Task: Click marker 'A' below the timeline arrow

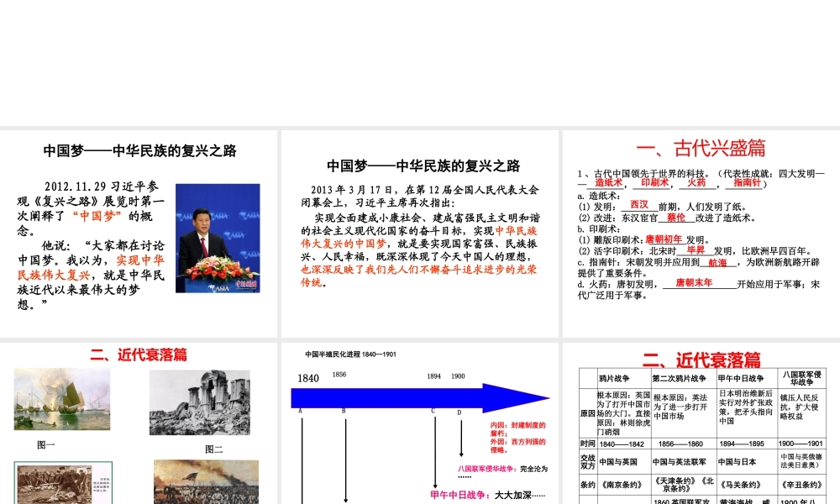Action: [301, 411]
